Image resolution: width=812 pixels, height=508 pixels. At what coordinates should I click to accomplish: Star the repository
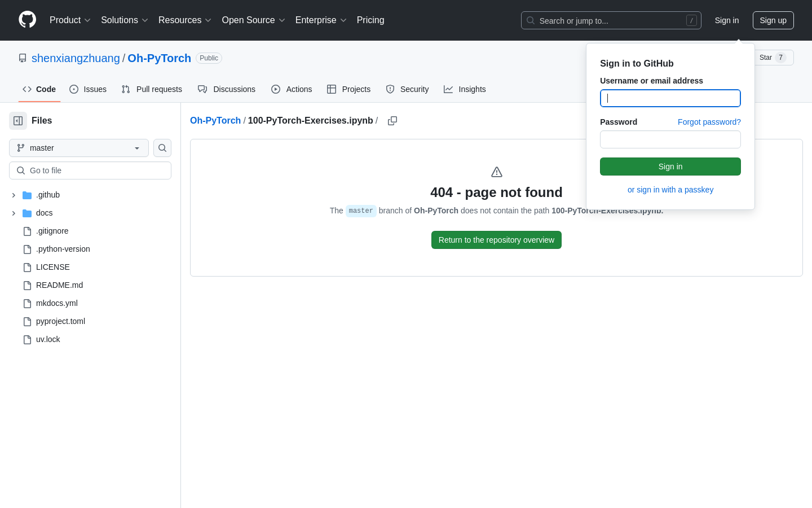click(773, 58)
